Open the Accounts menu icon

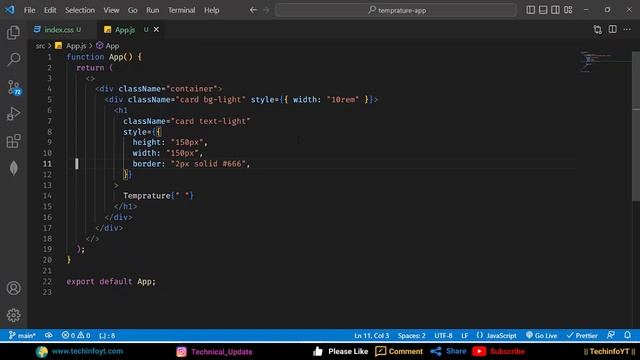[x=13, y=288]
